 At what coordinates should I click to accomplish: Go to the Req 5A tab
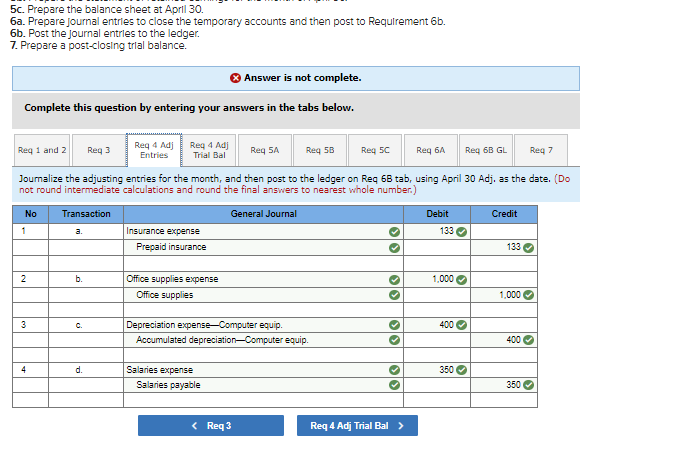point(265,150)
